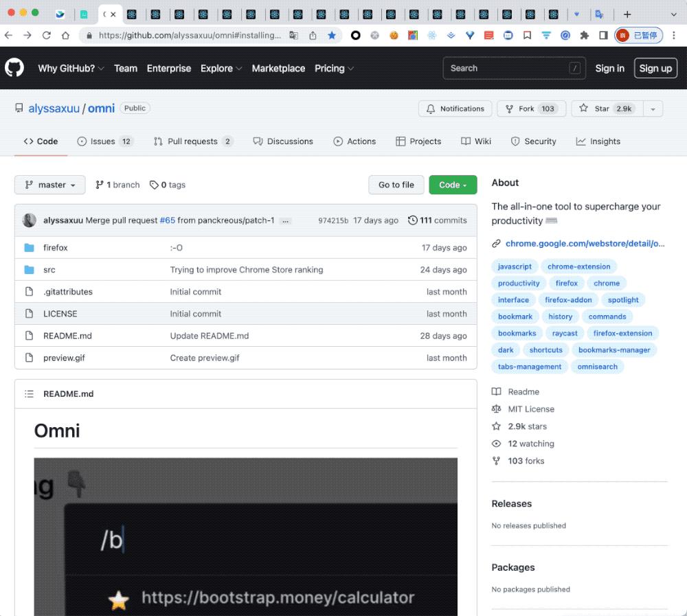This screenshot has height=616, width=687.
Task: Open the 111 commits history
Action: tap(437, 220)
